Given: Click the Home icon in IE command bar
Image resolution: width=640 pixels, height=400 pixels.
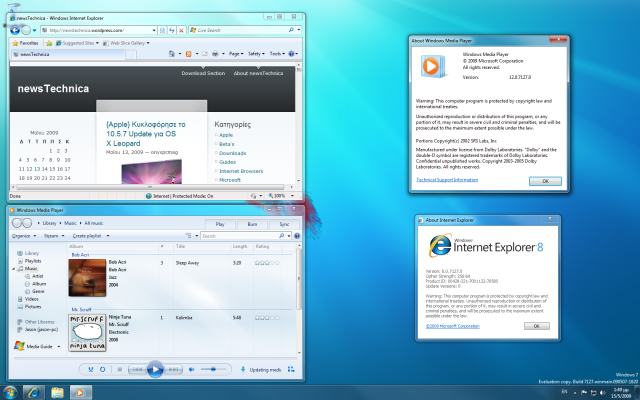Looking at the screenshot, I should [172, 54].
